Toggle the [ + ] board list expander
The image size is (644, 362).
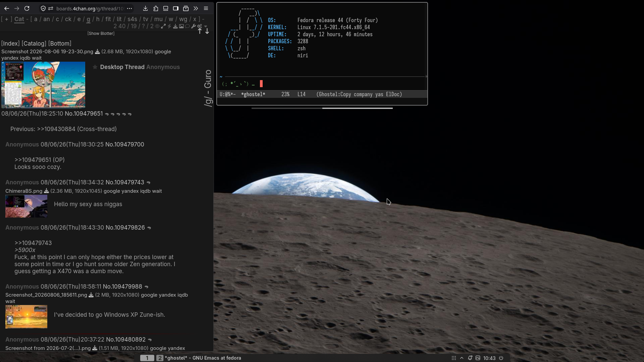tap(7, 19)
